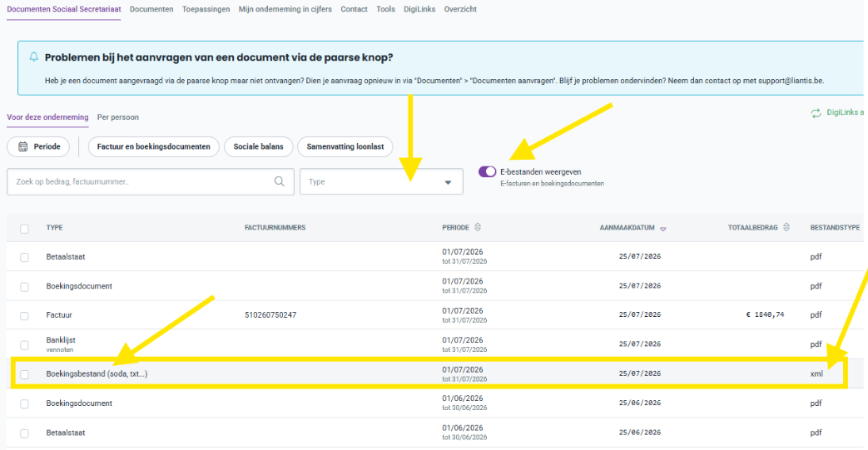Open the Type dropdown filter
Viewport: 868px width, 450px height.
point(381,181)
